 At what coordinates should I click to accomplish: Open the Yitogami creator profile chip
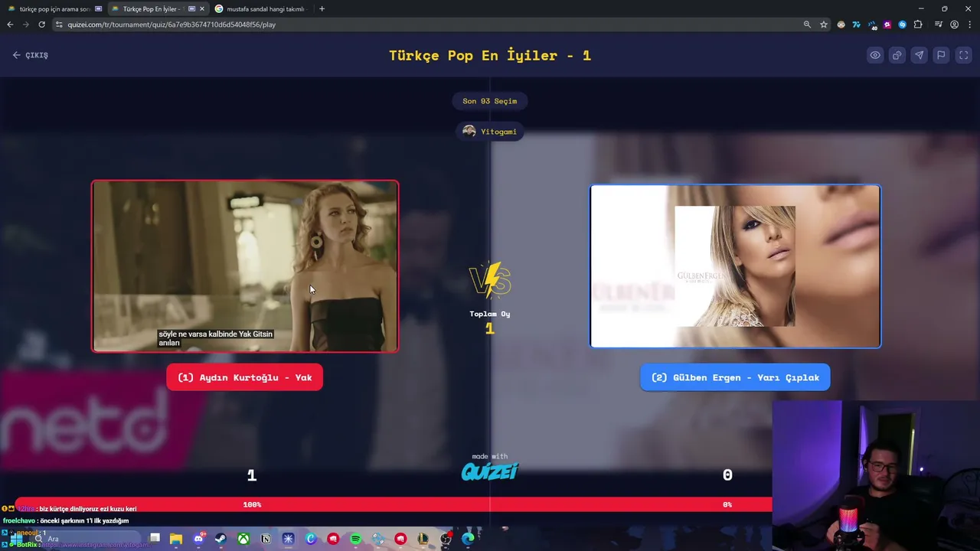(x=490, y=132)
